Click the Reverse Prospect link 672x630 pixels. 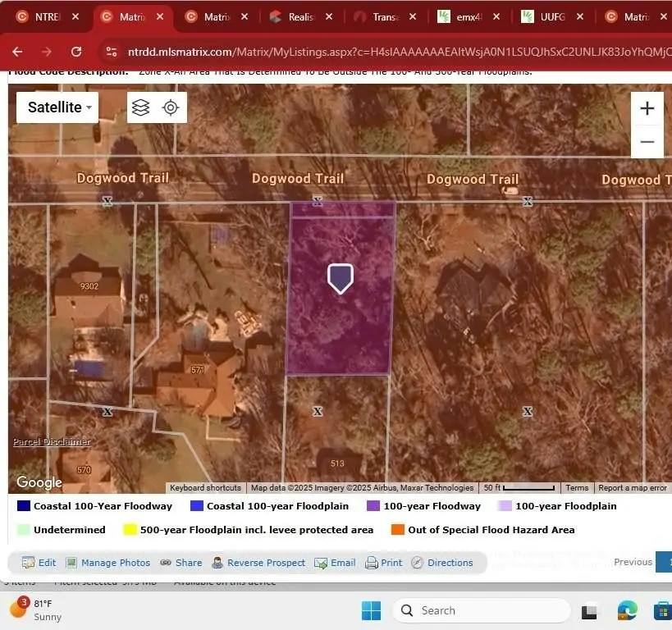(x=258, y=563)
